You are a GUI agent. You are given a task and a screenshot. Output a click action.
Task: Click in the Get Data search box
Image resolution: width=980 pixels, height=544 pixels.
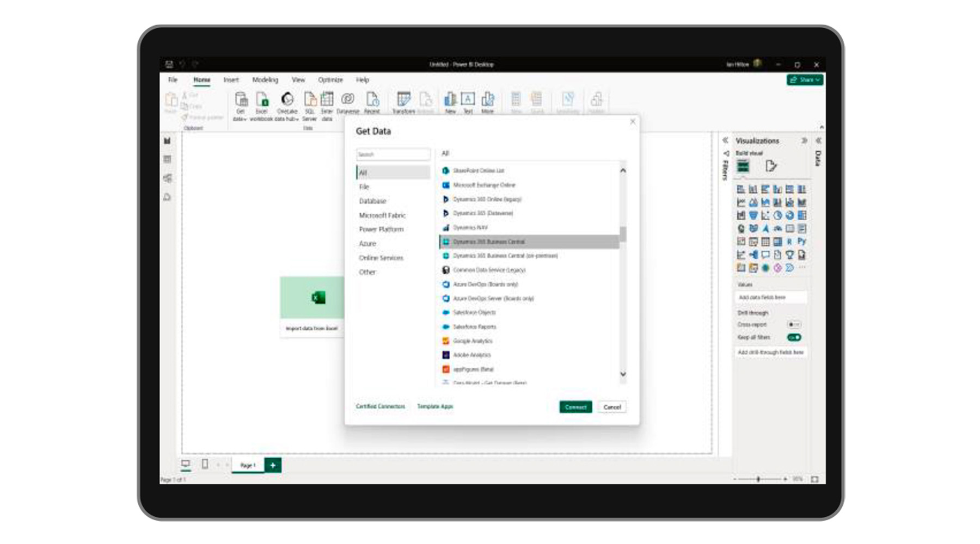coord(393,154)
